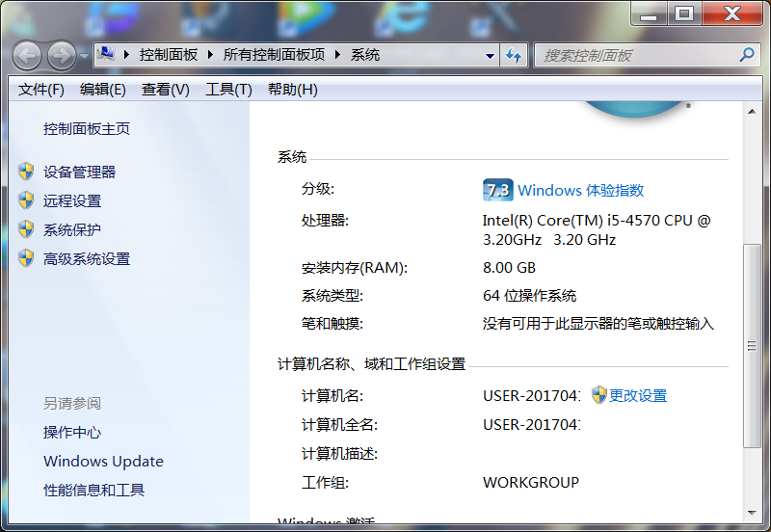The width and height of the screenshot is (771, 532).
Task: Open 设备管理器 link
Action: click(79, 173)
